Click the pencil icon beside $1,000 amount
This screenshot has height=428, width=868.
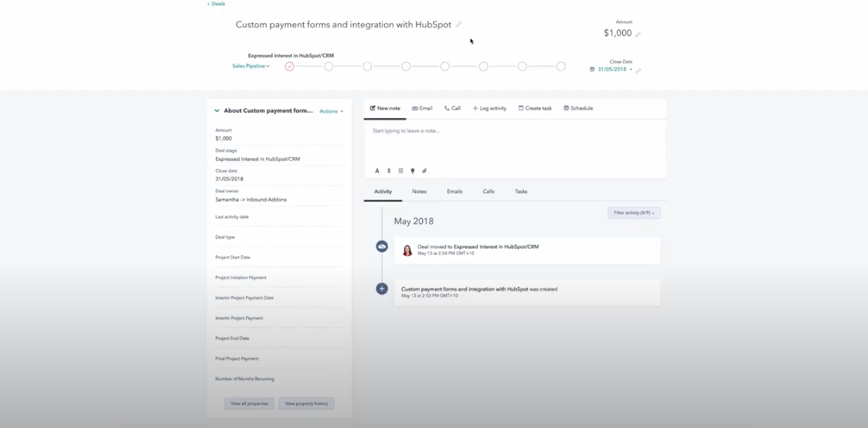tap(638, 34)
